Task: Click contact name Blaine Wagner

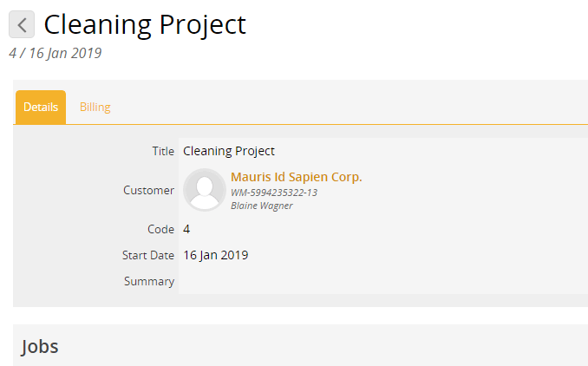Action: coord(261,206)
